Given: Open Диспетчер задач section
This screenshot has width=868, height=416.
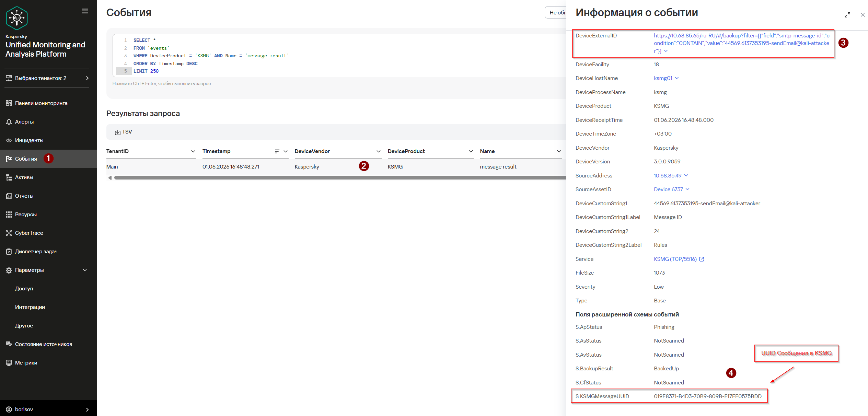Looking at the screenshot, I should click(x=36, y=252).
